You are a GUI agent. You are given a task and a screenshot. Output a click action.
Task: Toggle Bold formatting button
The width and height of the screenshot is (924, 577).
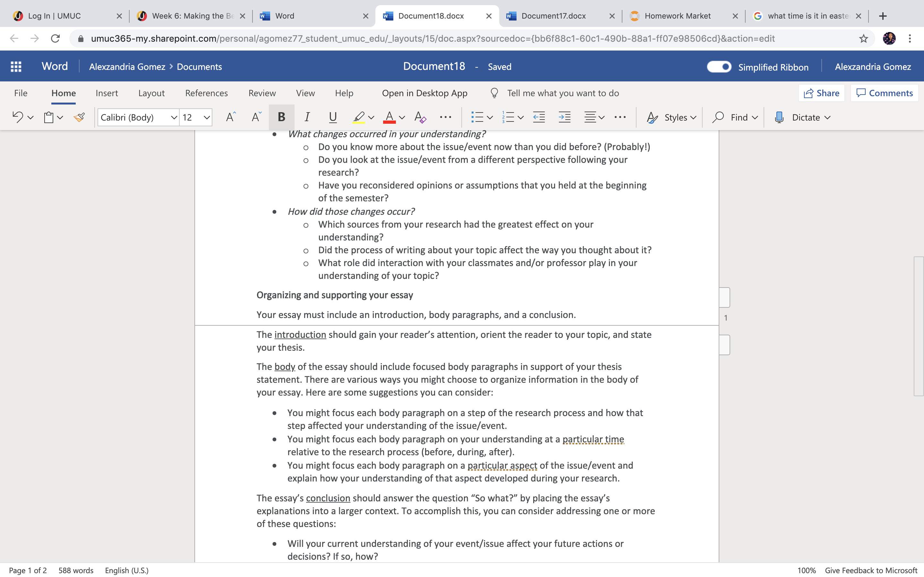pos(281,117)
